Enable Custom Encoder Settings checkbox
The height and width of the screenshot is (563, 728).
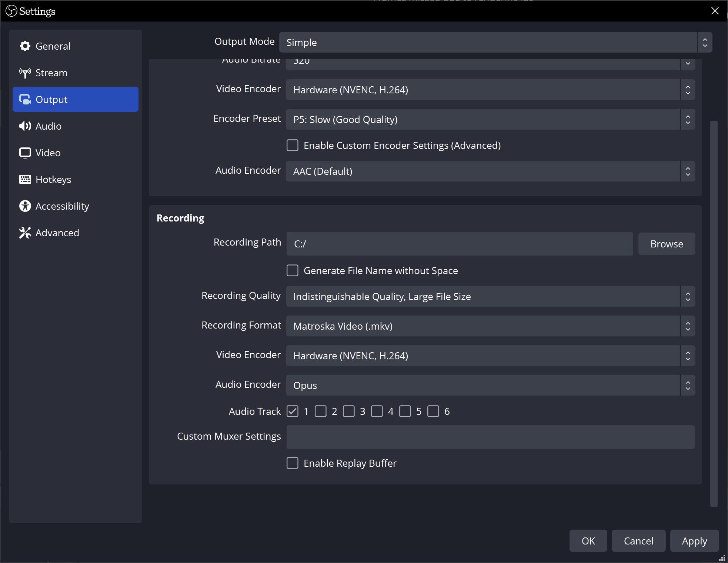click(292, 145)
